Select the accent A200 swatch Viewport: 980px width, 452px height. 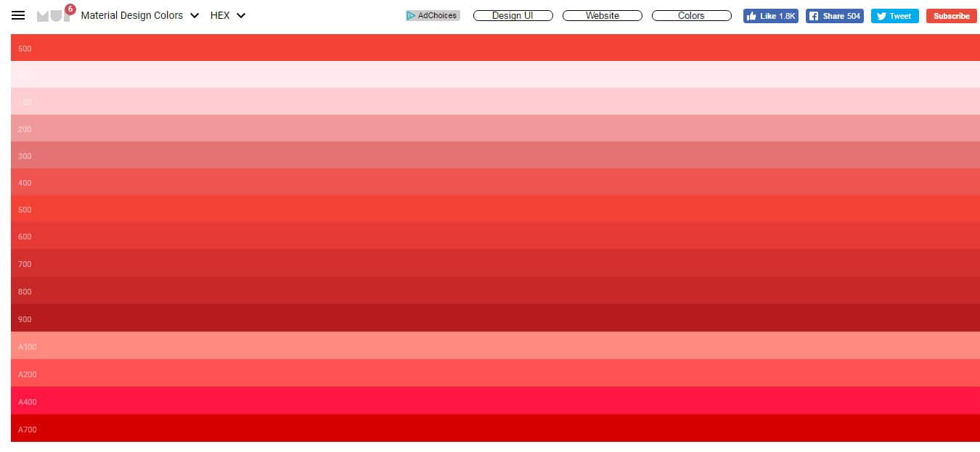(495, 373)
